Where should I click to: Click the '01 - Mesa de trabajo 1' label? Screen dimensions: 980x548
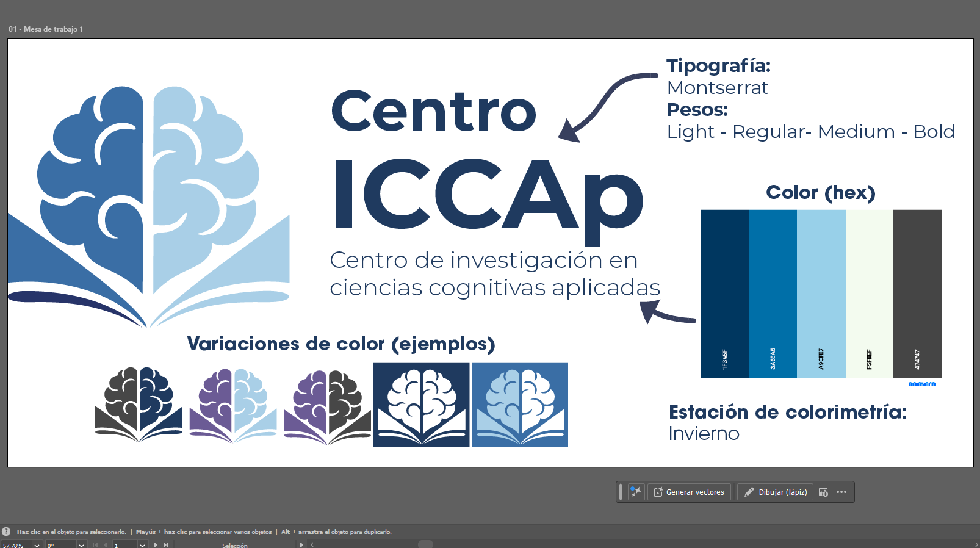tap(46, 29)
